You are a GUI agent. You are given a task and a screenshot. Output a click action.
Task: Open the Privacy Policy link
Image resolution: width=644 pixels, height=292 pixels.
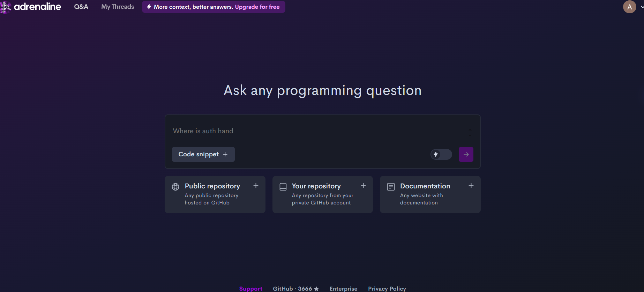pyautogui.click(x=387, y=289)
